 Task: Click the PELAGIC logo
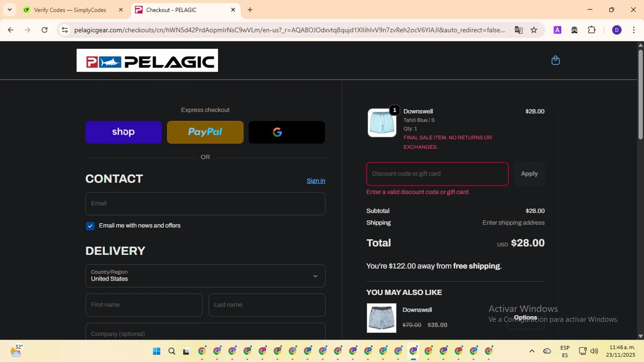pos(147,60)
